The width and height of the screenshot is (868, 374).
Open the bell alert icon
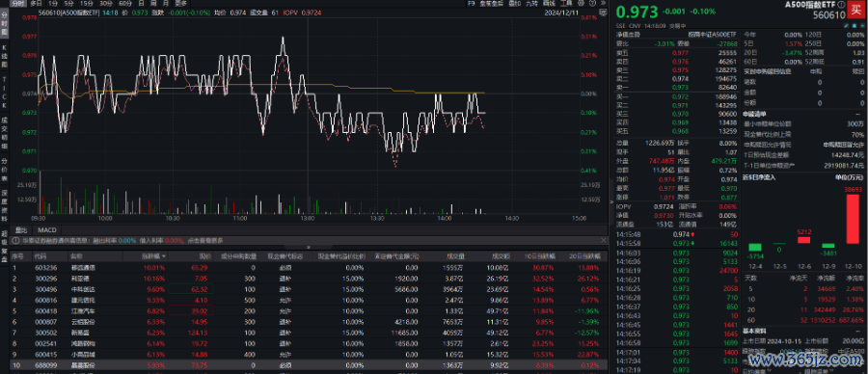[854, 25]
